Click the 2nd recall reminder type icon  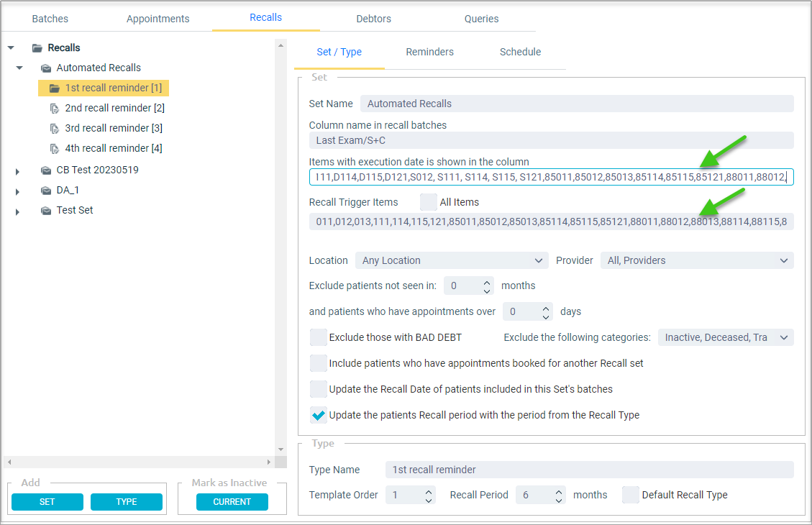pos(55,108)
